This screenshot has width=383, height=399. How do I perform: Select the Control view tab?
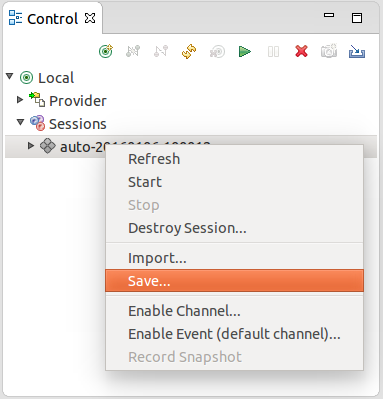tap(53, 19)
